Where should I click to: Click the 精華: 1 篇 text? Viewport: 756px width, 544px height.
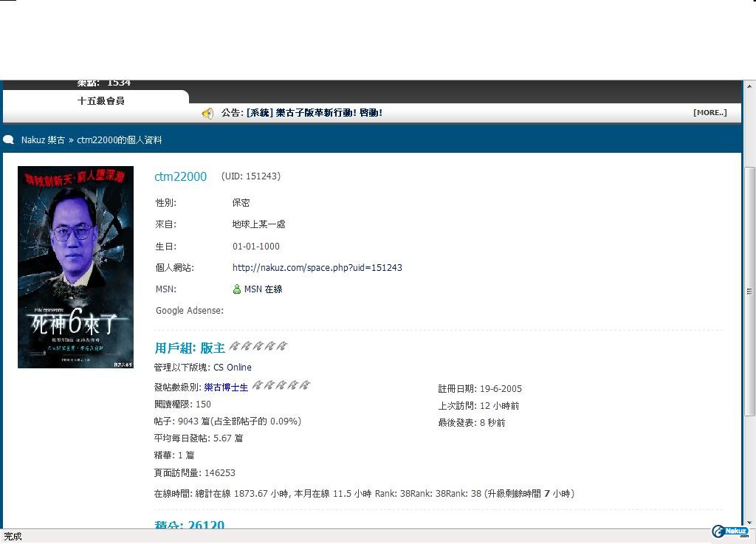tap(174, 455)
